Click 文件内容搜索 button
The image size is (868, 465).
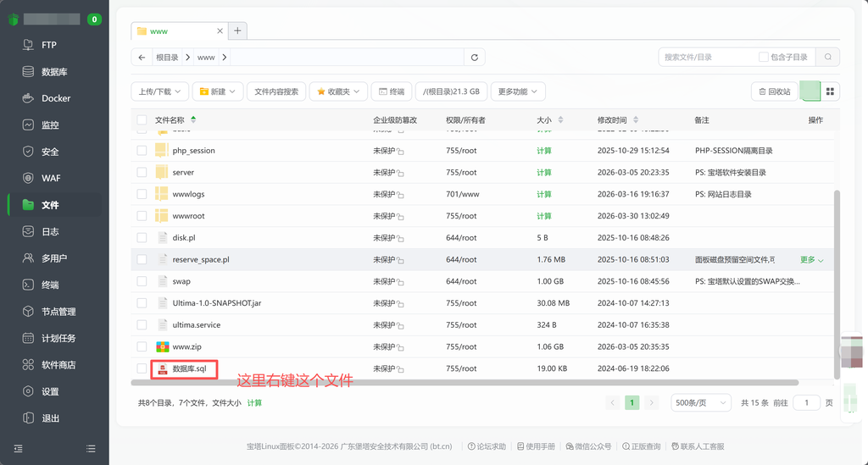point(276,91)
